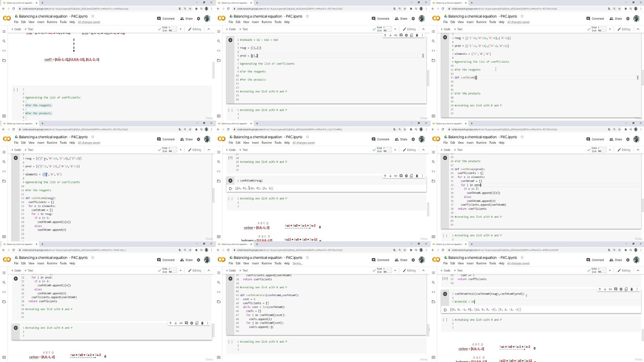Star the notebook title in the 'coefT =' window
The height and width of the screenshot is (362, 644).
coord(93,16)
